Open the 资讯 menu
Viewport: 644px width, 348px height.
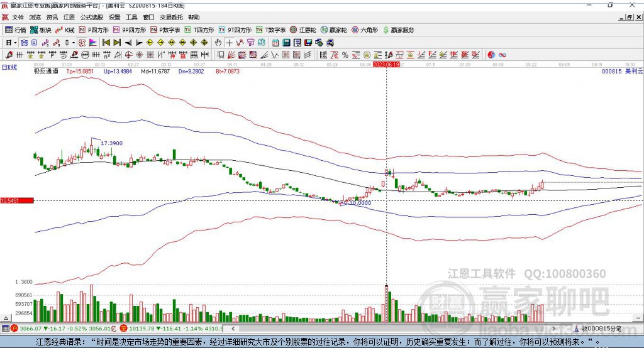52,17
